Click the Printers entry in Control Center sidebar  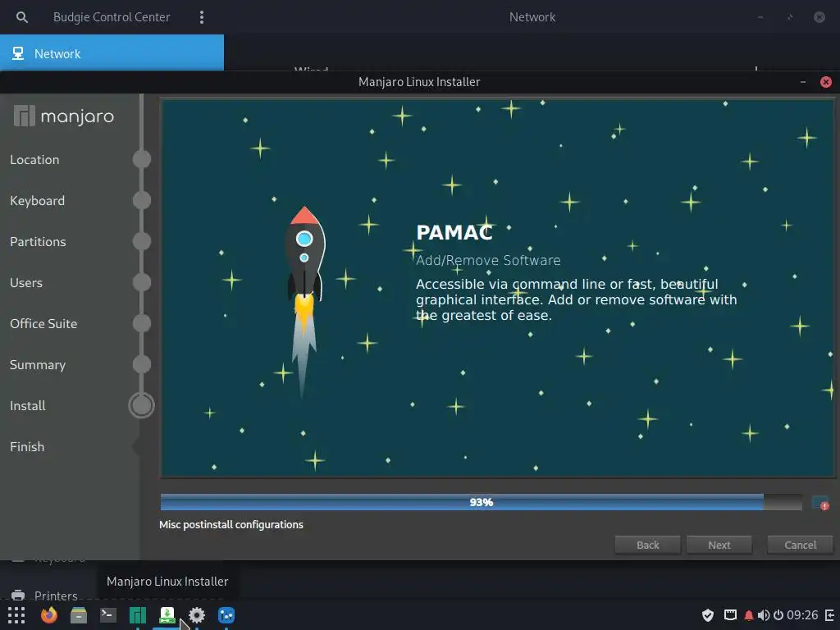click(56, 596)
